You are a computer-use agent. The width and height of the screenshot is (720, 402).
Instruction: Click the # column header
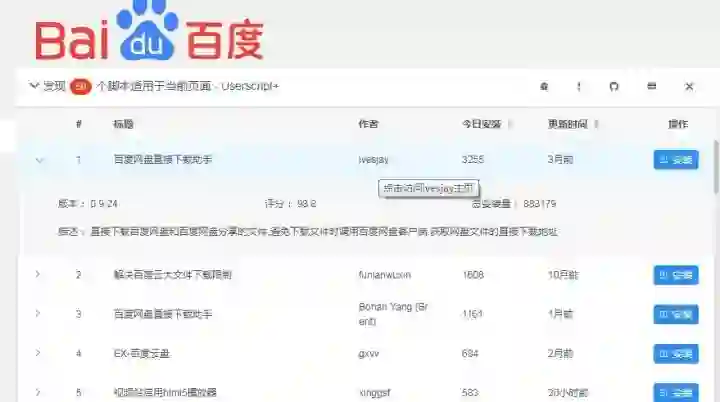[x=79, y=124]
